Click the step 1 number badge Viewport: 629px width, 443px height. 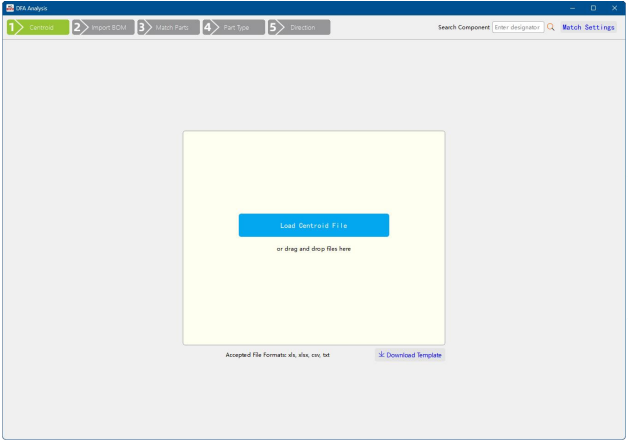12,27
